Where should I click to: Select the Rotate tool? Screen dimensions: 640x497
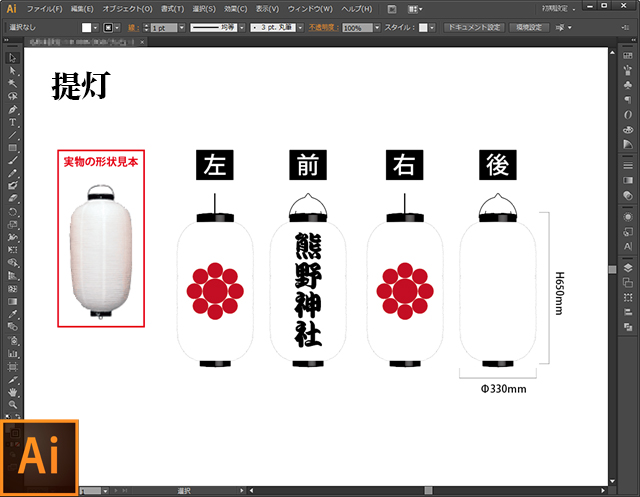12,212
